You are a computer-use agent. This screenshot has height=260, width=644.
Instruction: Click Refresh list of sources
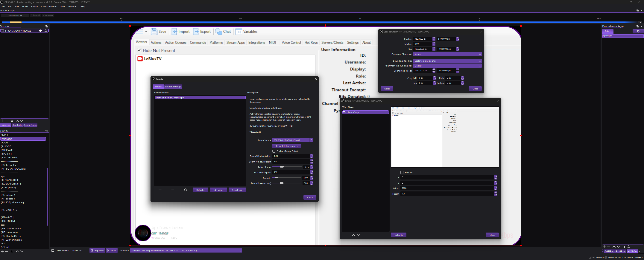tap(286, 146)
